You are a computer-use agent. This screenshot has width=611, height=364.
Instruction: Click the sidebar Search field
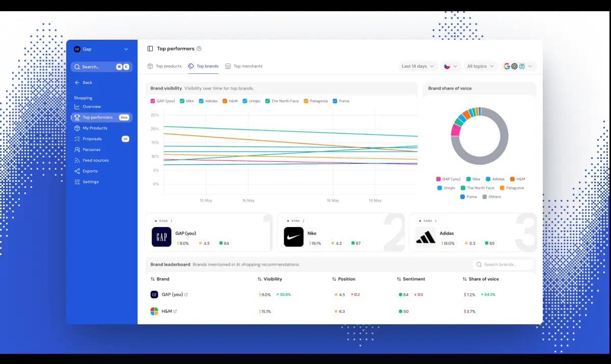coord(101,67)
